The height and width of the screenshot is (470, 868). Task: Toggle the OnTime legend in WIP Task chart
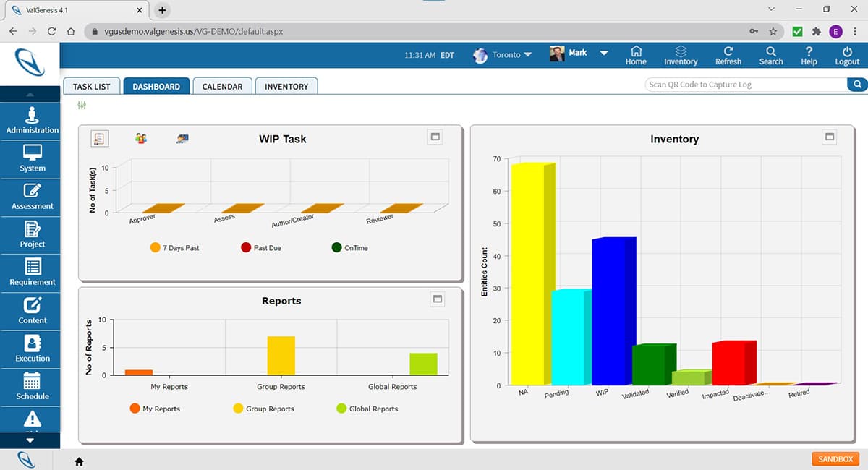pos(353,247)
